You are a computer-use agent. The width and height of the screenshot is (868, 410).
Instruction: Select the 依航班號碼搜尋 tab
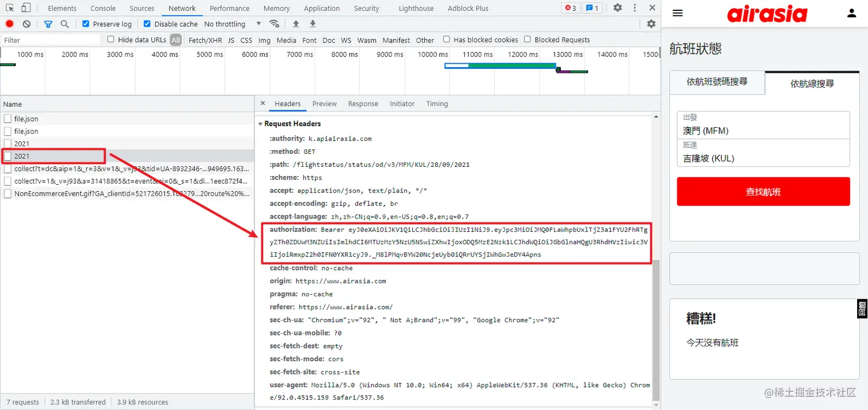(717, 82)
